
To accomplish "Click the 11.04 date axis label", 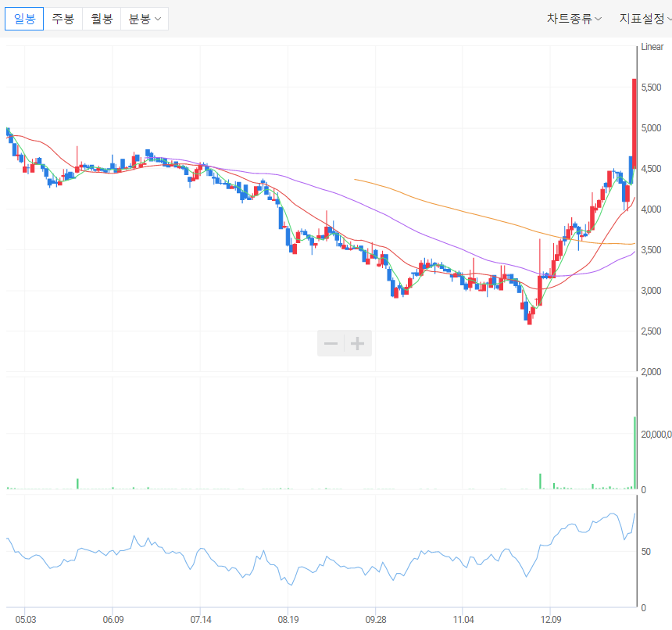I will coord(463,620).
